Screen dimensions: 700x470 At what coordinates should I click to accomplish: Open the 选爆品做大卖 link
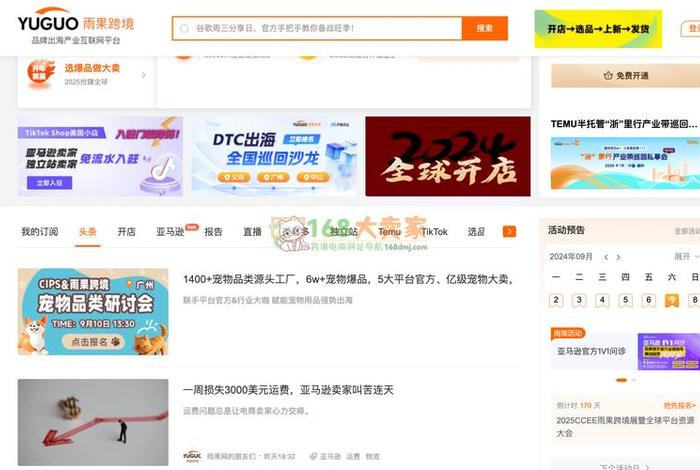92,68
